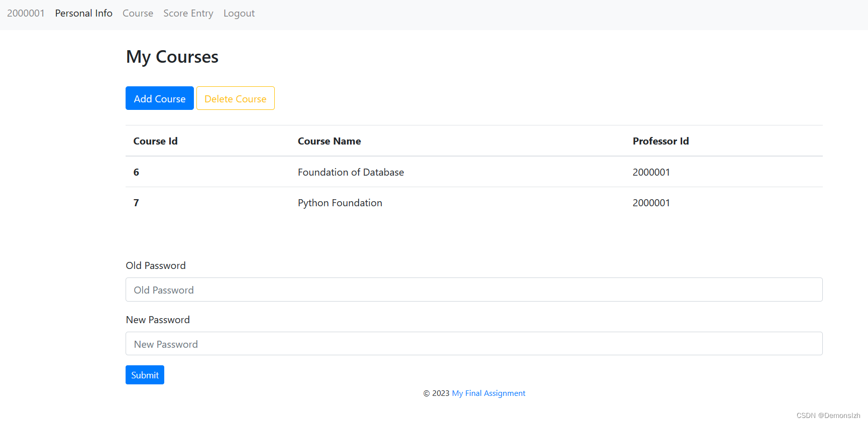Viewport: 868px width, 423px height.
Task: Open the Personal Info nav item
Action: [x=83, y=14]
